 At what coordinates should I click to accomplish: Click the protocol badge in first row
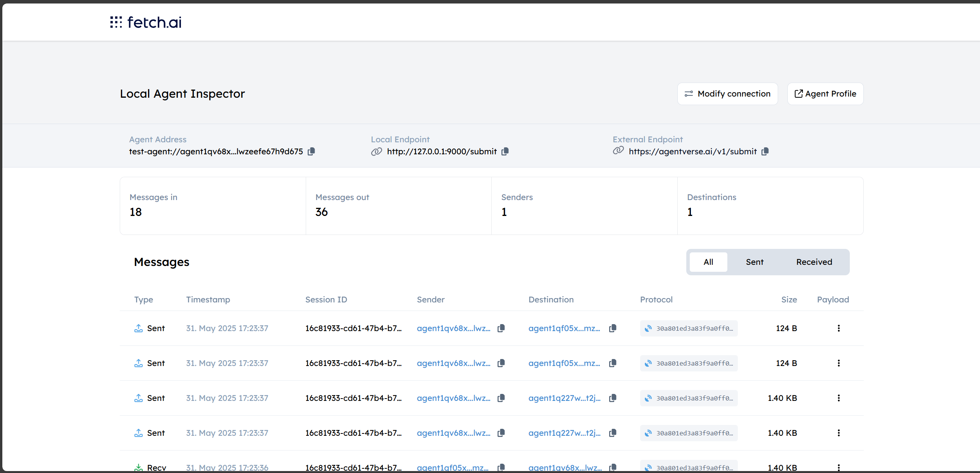click(689, 328)
